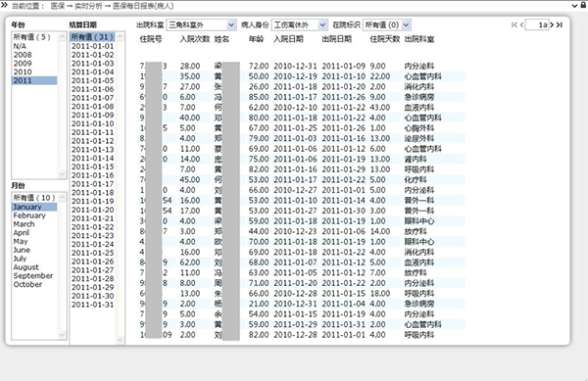Click the 化疗科 department cell
This screenshot has width=588, height=381.
[416, 180]
